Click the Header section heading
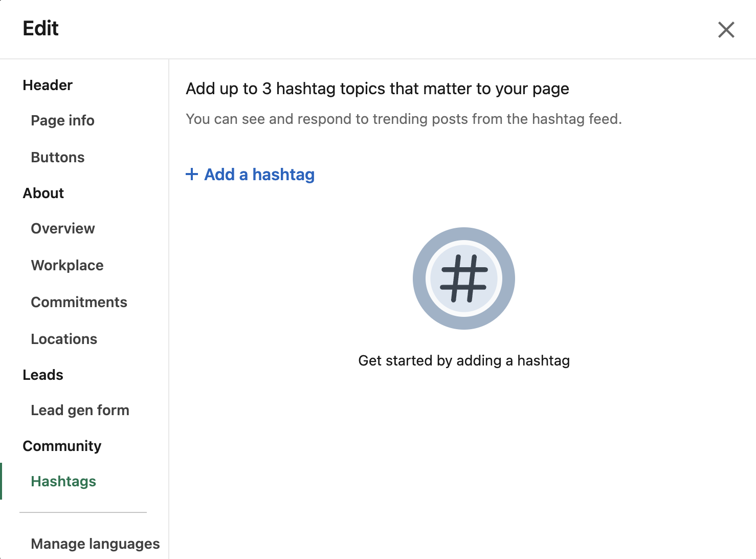This screenshot has width=756, height=559. point(48,85)
